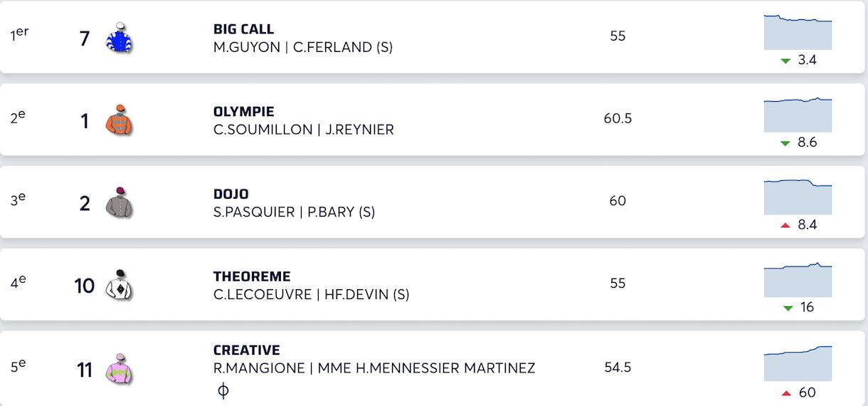Click the blinkers symbol under Creative
The height and width of the screenshot is (406, 868).
point(223,391)
